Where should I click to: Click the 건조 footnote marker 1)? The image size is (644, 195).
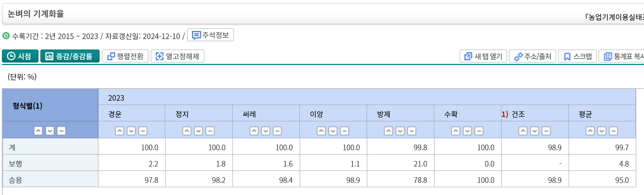505,114
